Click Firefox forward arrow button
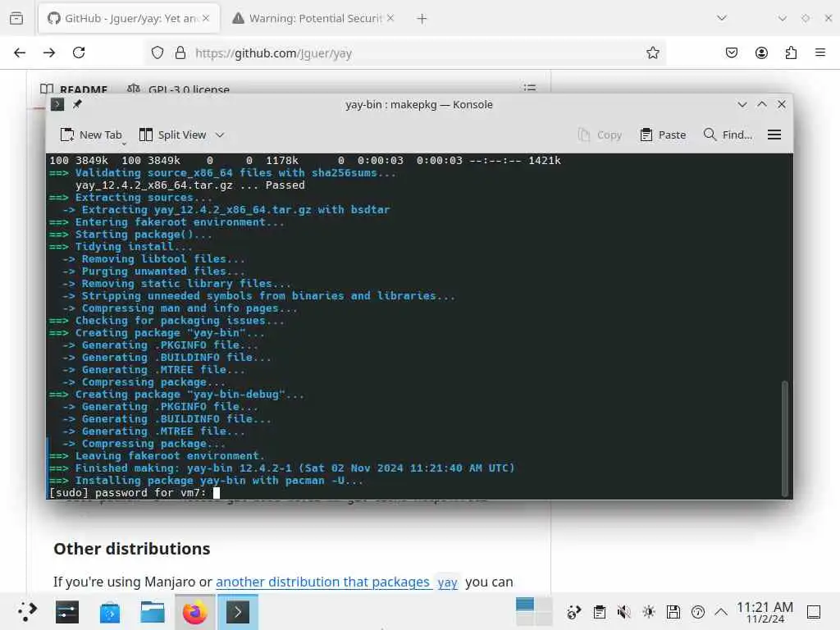This screenshot has height=630, width=840. (x=49, y=52)
